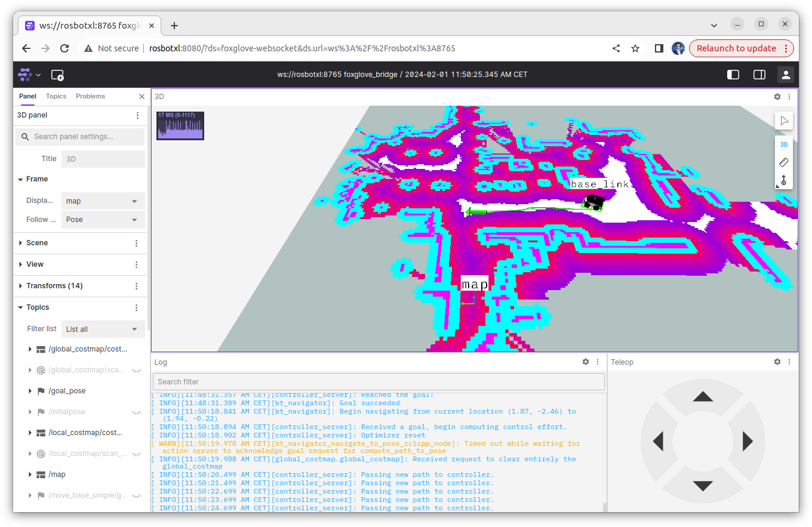Image resolution: width=812 pixels, height=527 pixels.
Task: Click the add panel icon
Action: coord(57,75)
